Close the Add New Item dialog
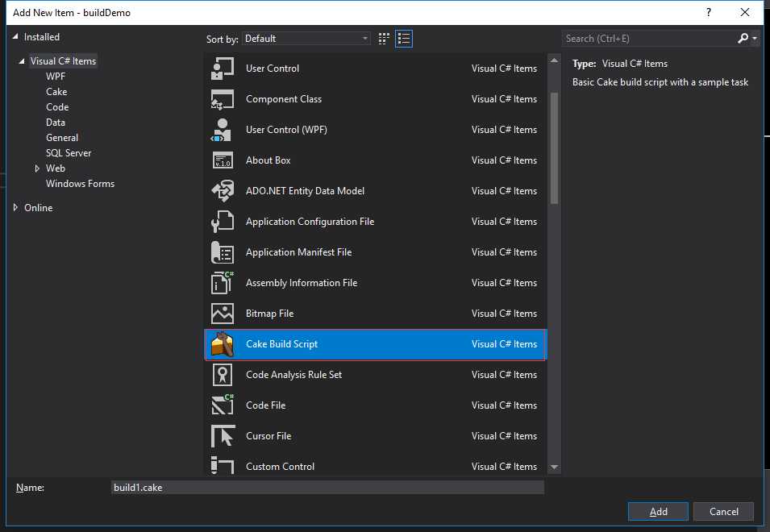This screenshot has width=770, height=532. click(x=745, y=12)
